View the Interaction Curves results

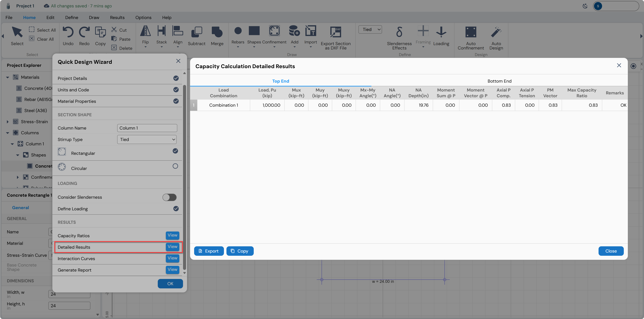[x=172, y=258]
